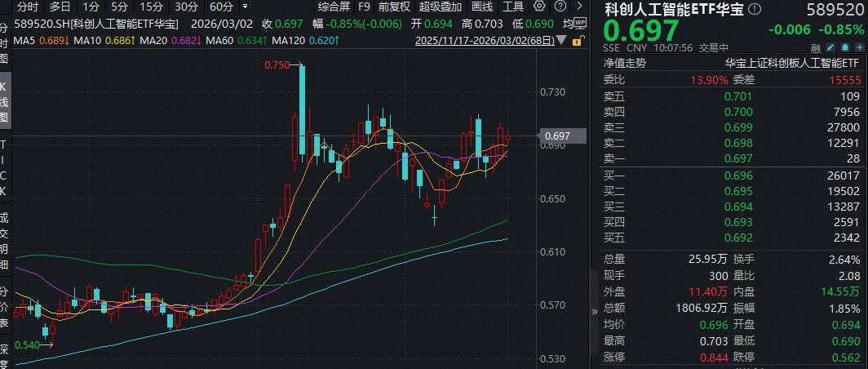The width and height of the screenshot is (868, 369).
Task: Open the 画线 drawing tools menu
Action: [x=482, y=7]
